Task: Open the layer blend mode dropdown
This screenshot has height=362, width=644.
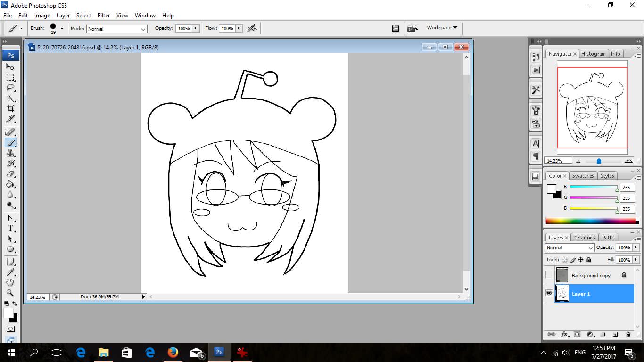Action: tap(570, 247)
